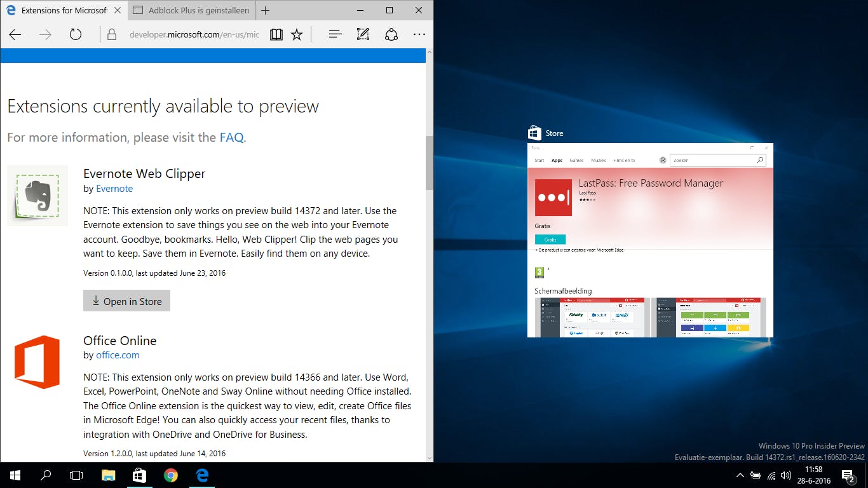Launch Google Chrome from the taskbar
Viewport: 868px width, 488px height.
(x=171, y=475)
